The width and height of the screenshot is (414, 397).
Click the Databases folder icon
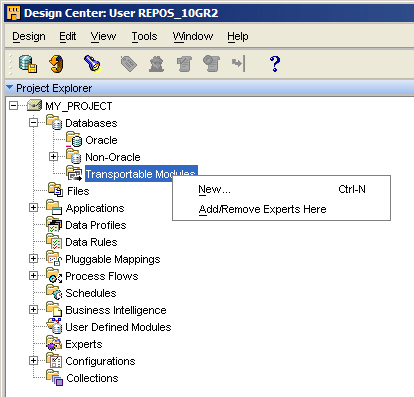coord(54,122)
